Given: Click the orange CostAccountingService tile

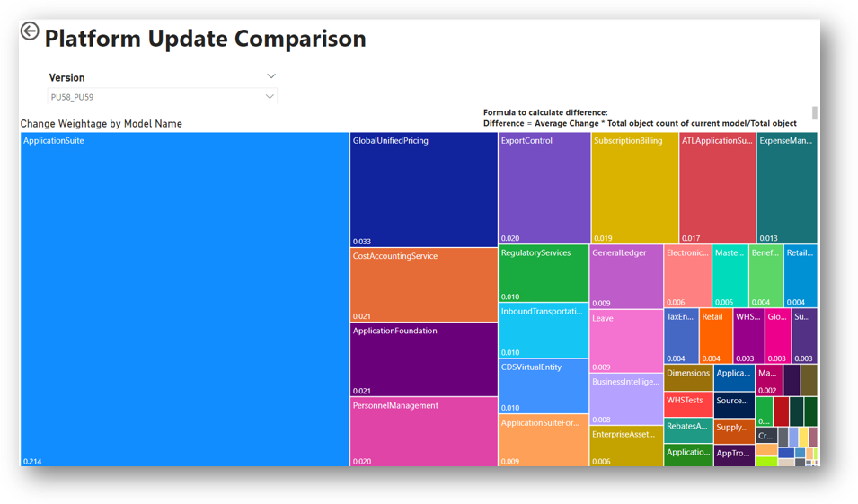Looking at the screenshot, I should [x=423, y=285].
